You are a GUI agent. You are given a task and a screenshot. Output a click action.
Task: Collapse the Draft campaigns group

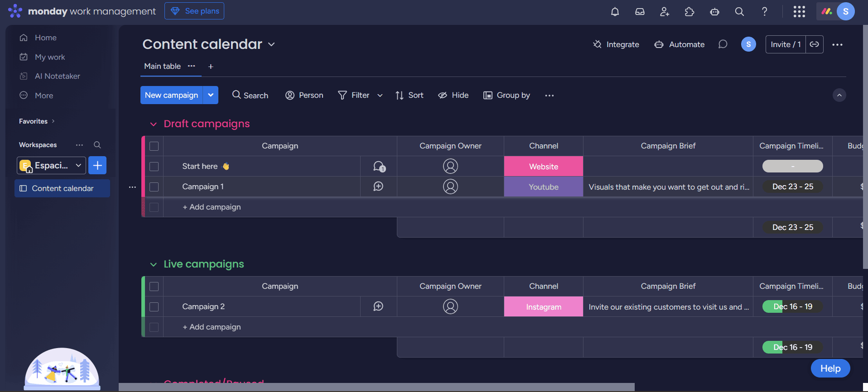[154, 124]
